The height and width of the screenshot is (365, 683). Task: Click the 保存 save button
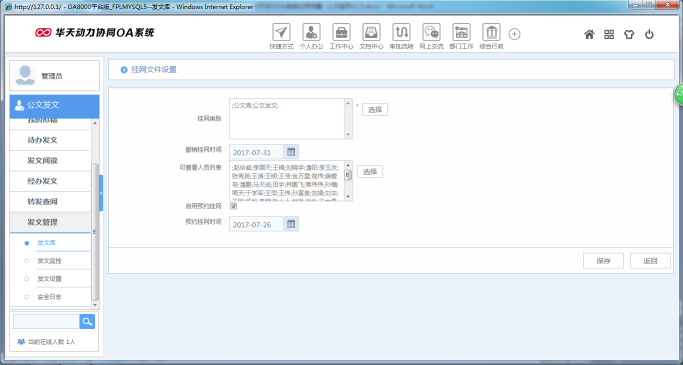[x=603, y=261]
